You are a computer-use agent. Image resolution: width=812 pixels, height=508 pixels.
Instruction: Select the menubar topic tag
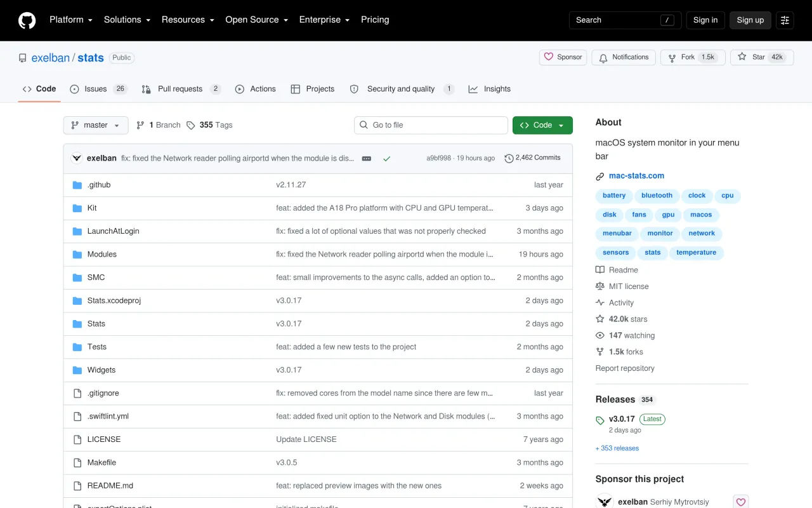click(x=617, y=234)
